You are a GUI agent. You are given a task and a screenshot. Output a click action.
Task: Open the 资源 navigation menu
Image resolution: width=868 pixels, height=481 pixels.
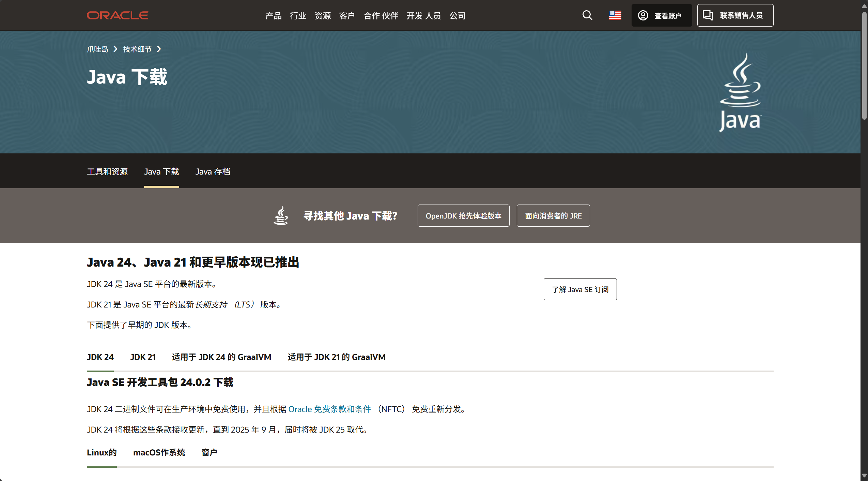[323, 16]
